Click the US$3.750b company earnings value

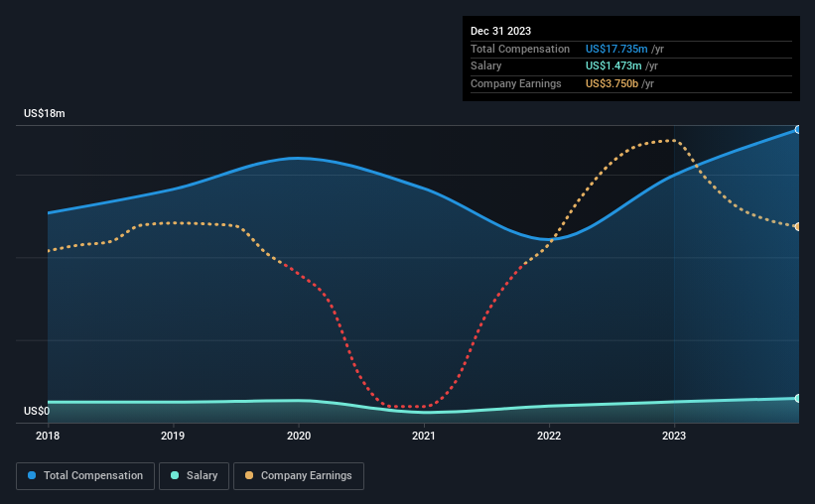pyautogui.click(x=611, y=83)
